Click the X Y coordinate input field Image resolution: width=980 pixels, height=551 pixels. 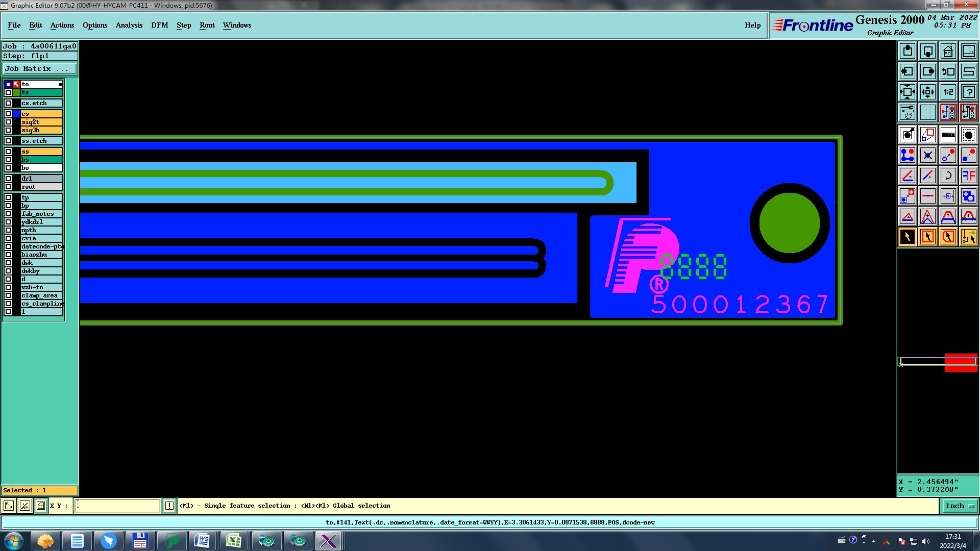pyautogui.click(x=117, y=506)
